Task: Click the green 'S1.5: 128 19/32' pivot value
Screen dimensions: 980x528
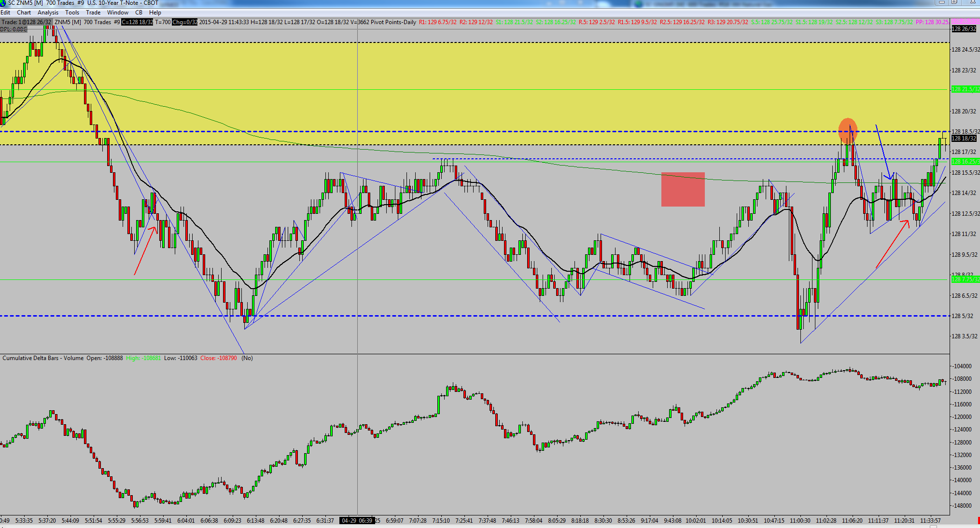Action: click(x=814, y=22)
